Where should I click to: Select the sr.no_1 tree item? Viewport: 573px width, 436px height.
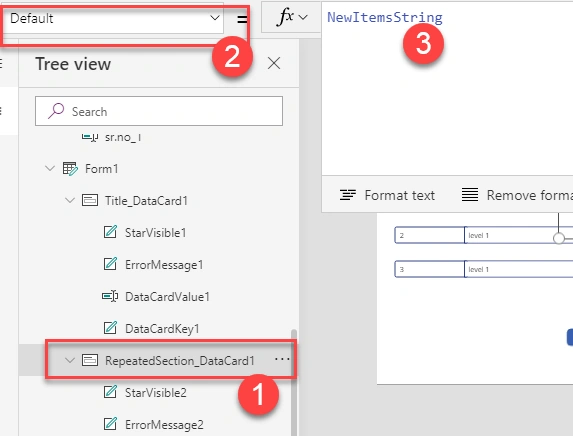coord(123,137)
